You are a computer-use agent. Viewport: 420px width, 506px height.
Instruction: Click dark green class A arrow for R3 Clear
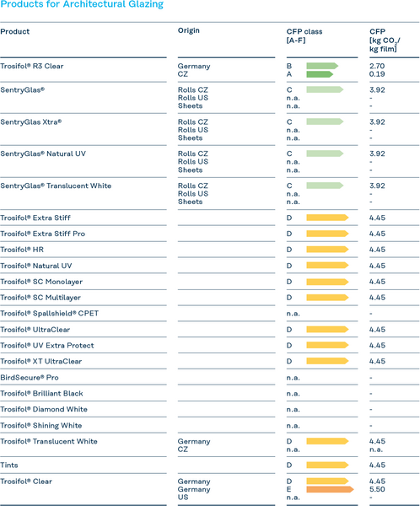[320, 74]
